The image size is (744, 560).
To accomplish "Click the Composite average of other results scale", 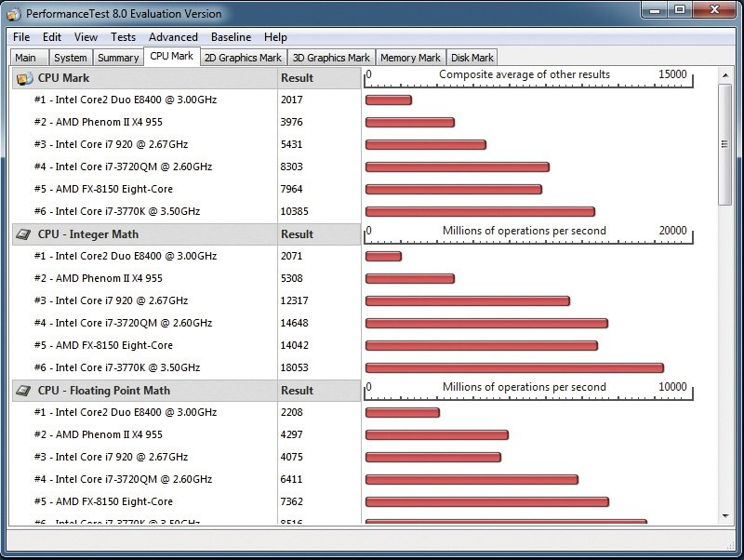I will tap(528, 78).
